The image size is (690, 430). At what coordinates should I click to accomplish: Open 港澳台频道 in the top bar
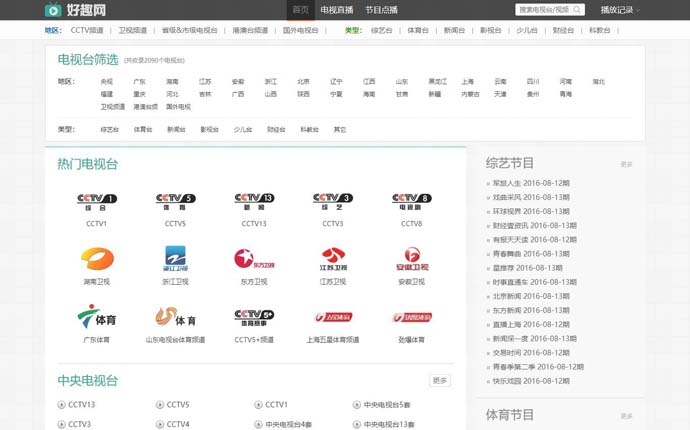tap(250, 30)
